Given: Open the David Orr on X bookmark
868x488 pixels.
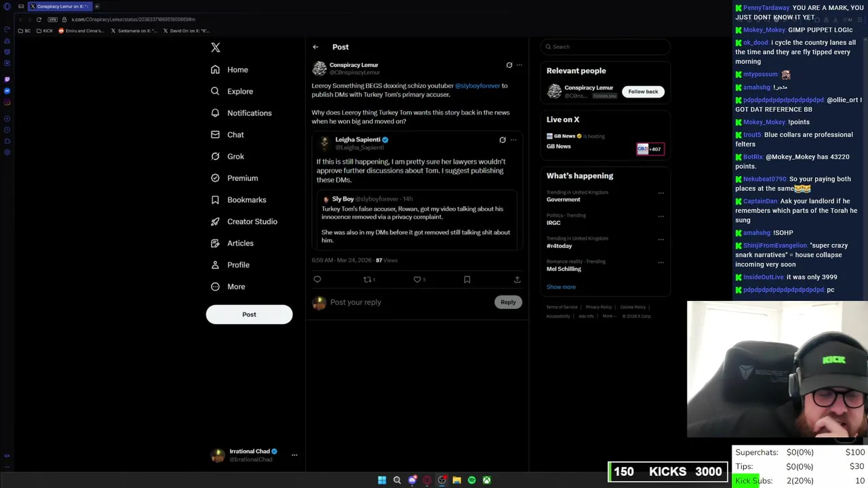Looking at the screenshot, I should (x=186, y=30).
